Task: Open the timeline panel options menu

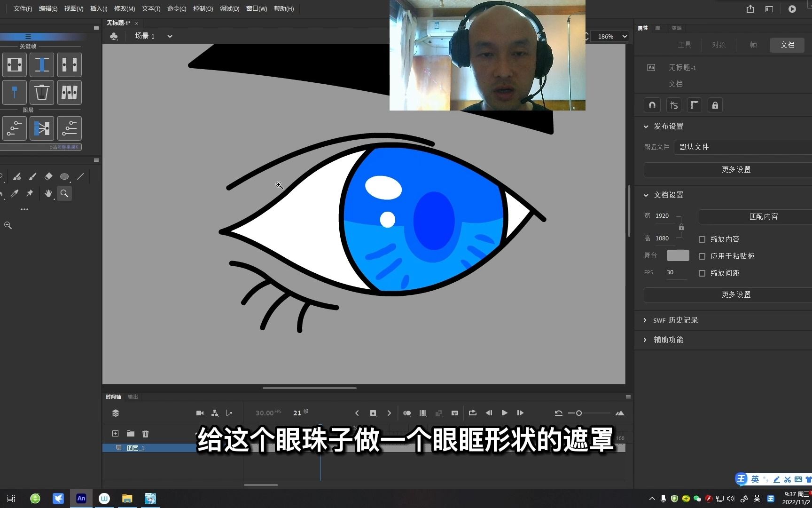Action: coord(628,397)
